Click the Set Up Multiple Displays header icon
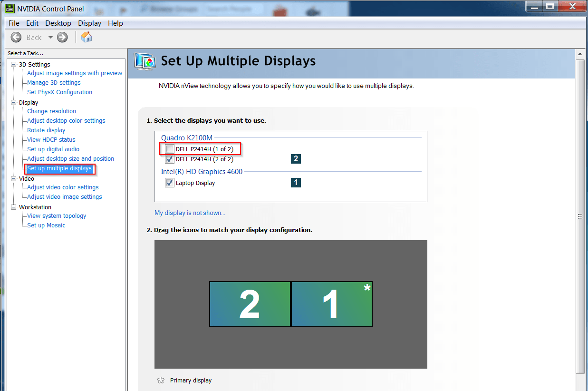Screen dimensions: 588x391 (x=145, y=62)
